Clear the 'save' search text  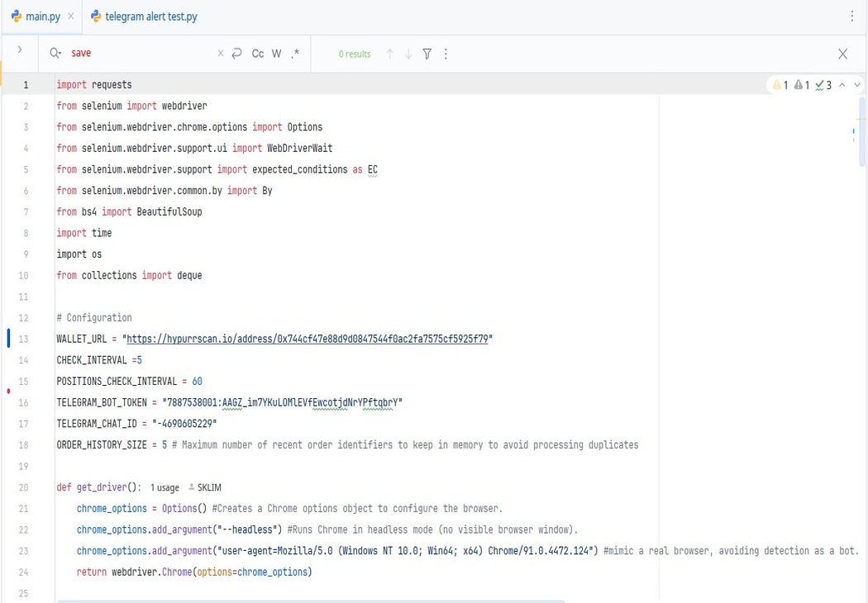tap(221, 54)
